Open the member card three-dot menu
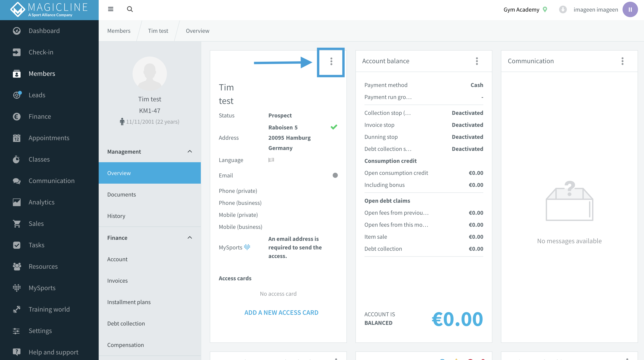This screenshot has width=644, height=360. tap(331, 61)
